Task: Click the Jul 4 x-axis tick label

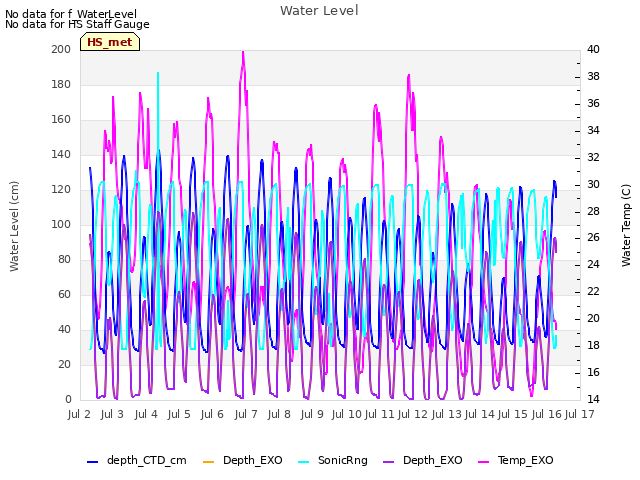Action: click(x=146, y=414)
